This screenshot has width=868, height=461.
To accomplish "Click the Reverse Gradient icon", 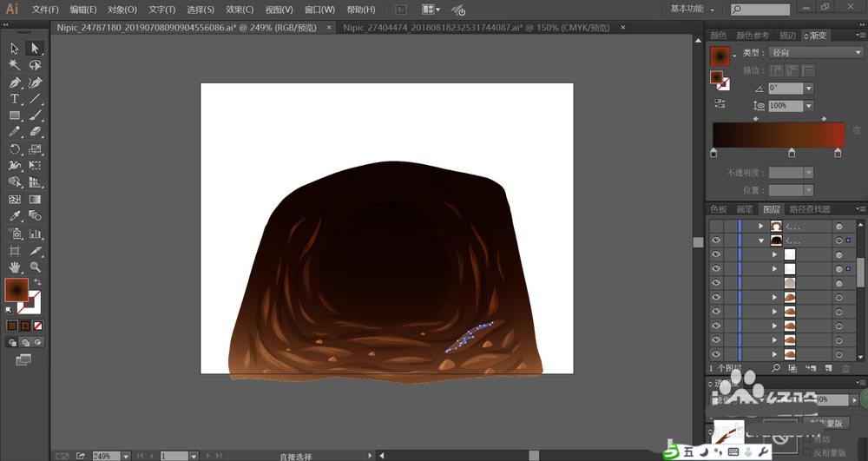I will pyautogui.click(x=720, y=103).
